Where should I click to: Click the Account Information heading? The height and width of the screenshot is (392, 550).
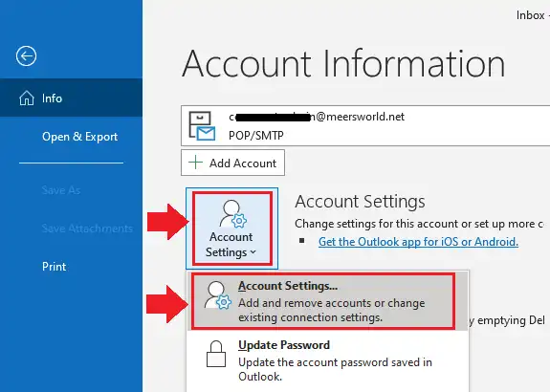(343, 63)
